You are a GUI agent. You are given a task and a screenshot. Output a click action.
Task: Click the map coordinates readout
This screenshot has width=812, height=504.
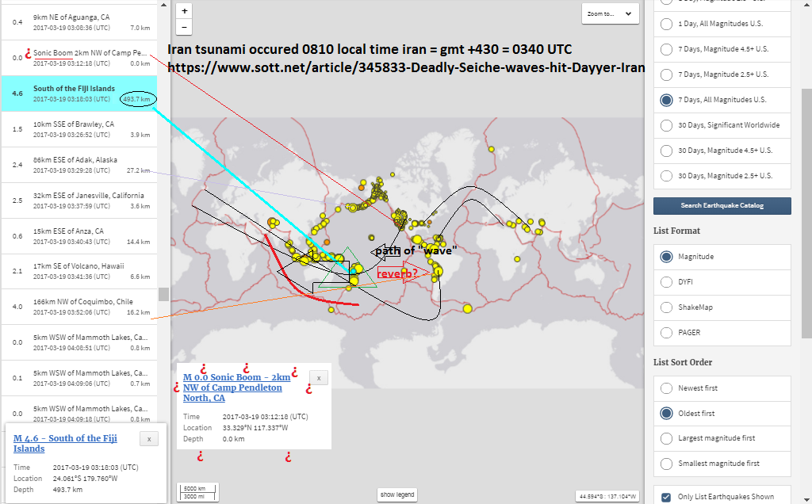click(607, 496)
